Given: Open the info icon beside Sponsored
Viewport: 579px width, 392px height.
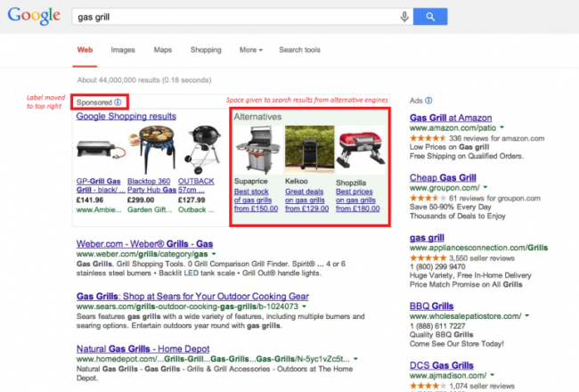Looking at the screenshot, I should pyautogui.click(x=118, y=102).
